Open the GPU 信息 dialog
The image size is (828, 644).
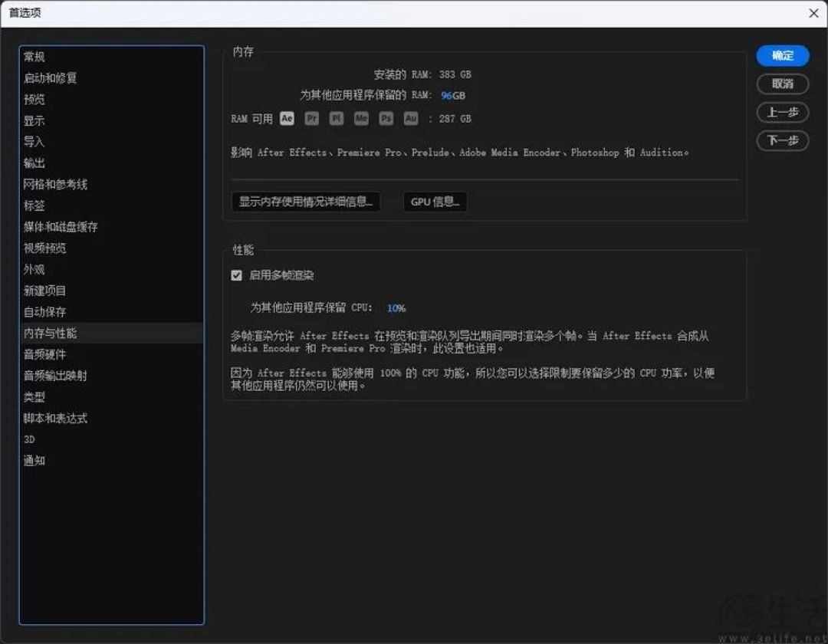[x=435, y=202]
